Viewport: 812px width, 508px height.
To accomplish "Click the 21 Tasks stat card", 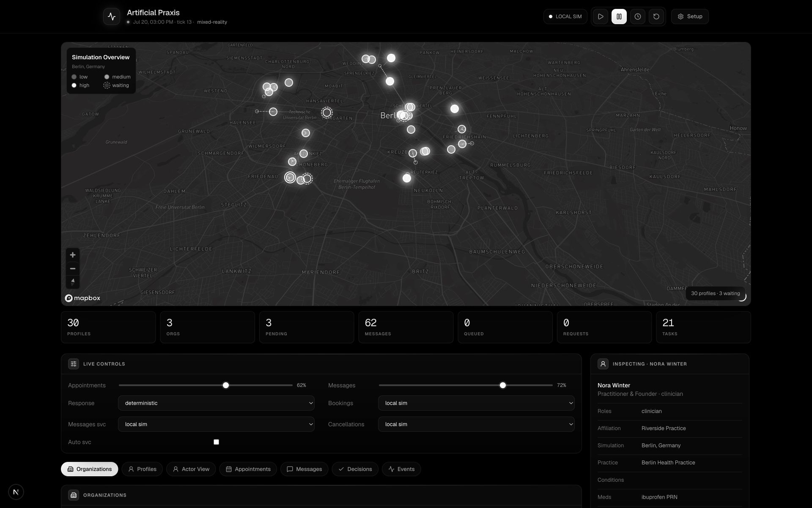I will [704, 327].
